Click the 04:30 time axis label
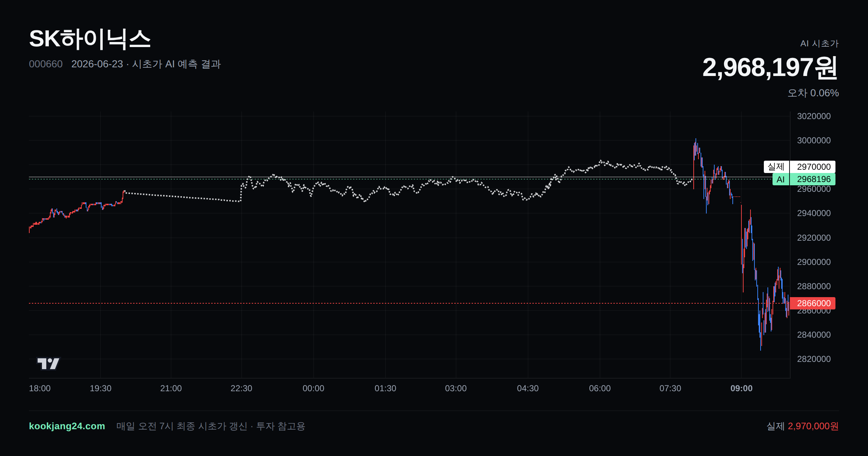Viewport: 868px width, 456px height. (x=528, y=388)
